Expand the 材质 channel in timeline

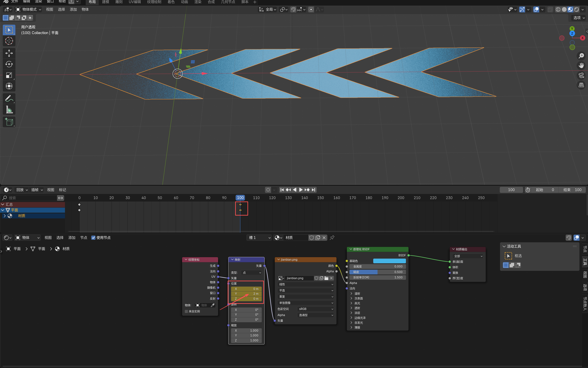point(5,216)
